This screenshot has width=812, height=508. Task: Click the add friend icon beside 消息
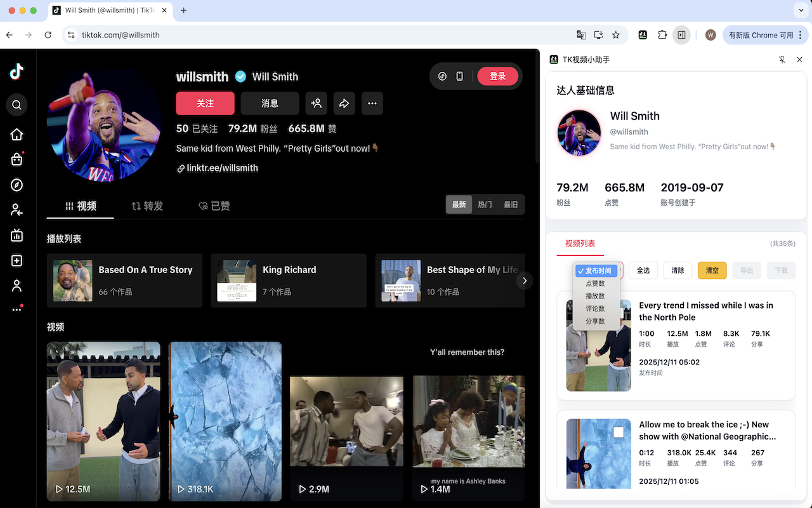316,104
